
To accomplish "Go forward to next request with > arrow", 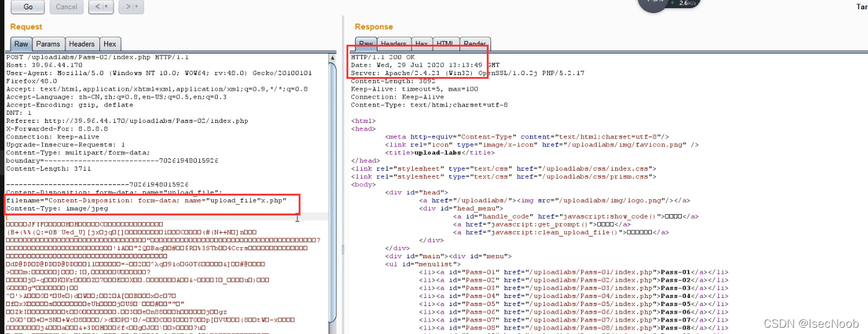I will click(x=125, y=7).
